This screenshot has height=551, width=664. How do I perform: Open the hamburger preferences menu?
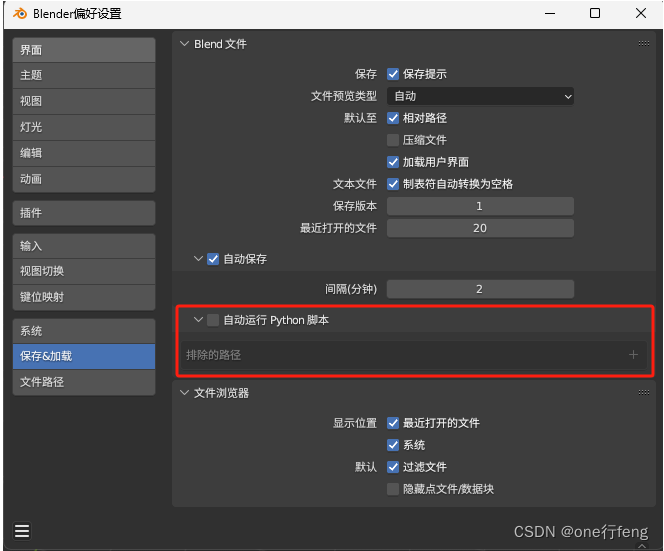click(x=22, y=531)
